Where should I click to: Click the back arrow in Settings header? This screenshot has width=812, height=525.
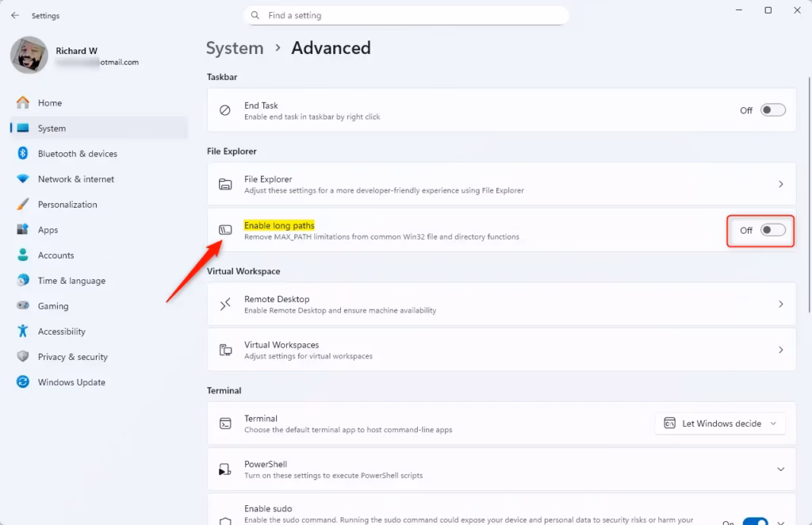tap(15, 16)
